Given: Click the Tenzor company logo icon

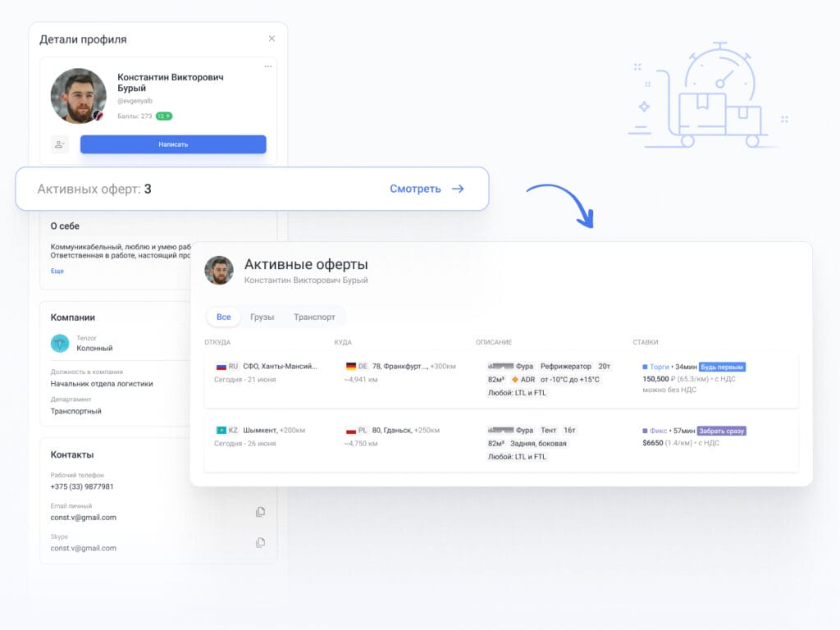Looking at the screenshot, I should coord(60,343).
